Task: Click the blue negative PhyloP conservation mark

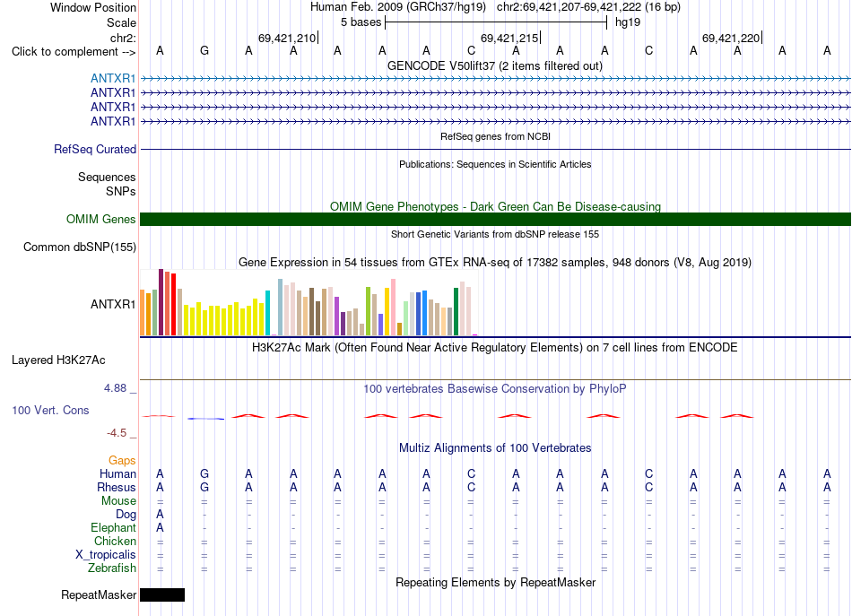Action: [x=206, y=419]
